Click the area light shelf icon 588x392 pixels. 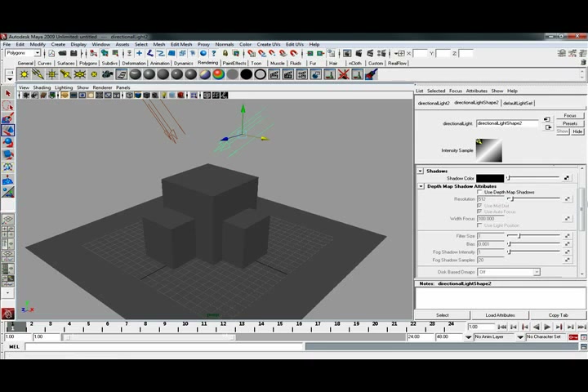[x=79, y=74]
